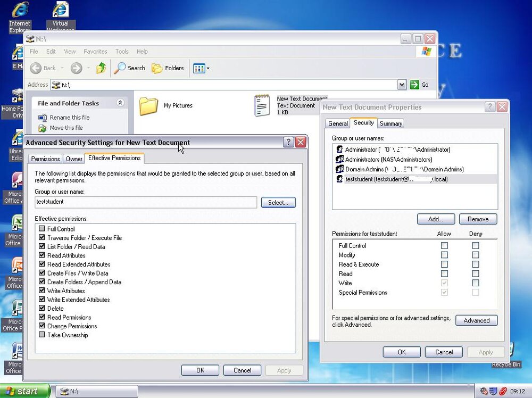
Task: Click the green Go arrow button
Action: tap(414, 85)
